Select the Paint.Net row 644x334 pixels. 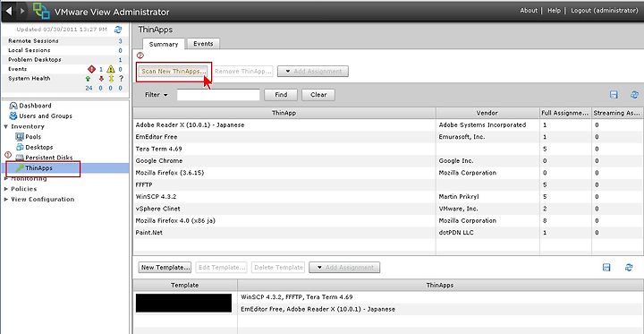[388, 233]
